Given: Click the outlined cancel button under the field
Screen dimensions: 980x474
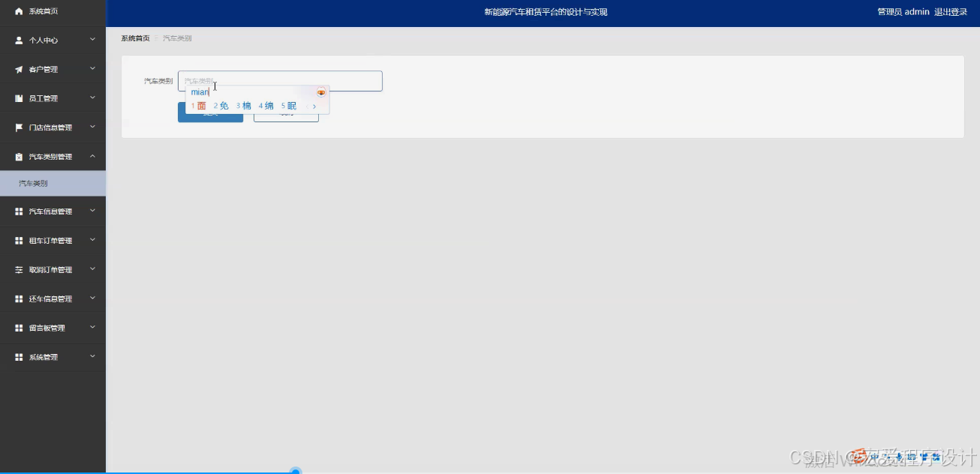Looking at the screenshot, I should coord(286,112).
